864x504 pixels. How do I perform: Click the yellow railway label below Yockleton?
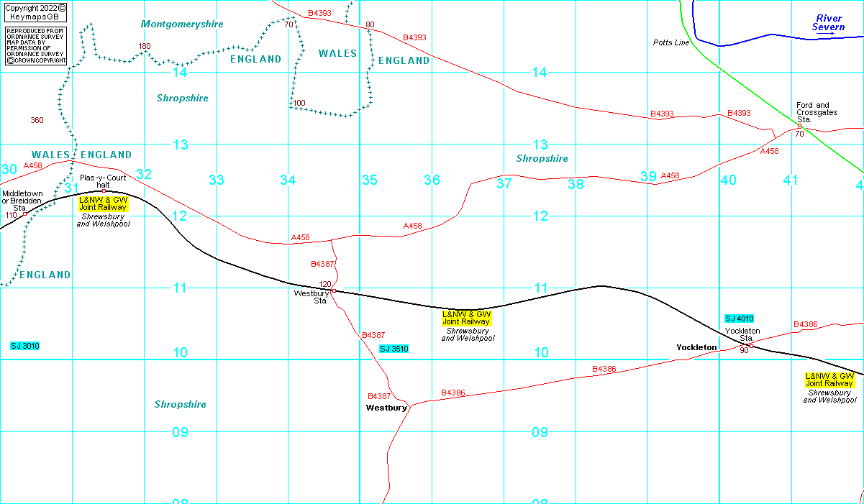coord(829,380)
